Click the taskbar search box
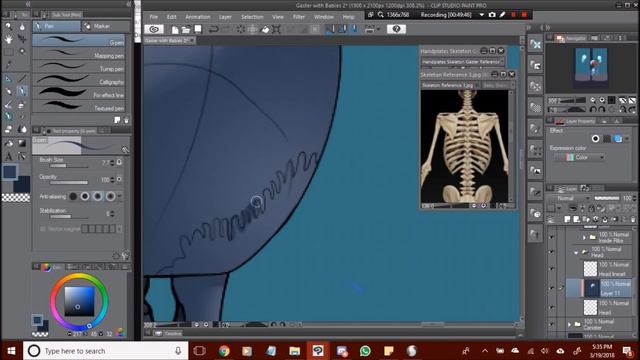The height and width of the screenshot is (360, 640). click(x=106, y=351)
